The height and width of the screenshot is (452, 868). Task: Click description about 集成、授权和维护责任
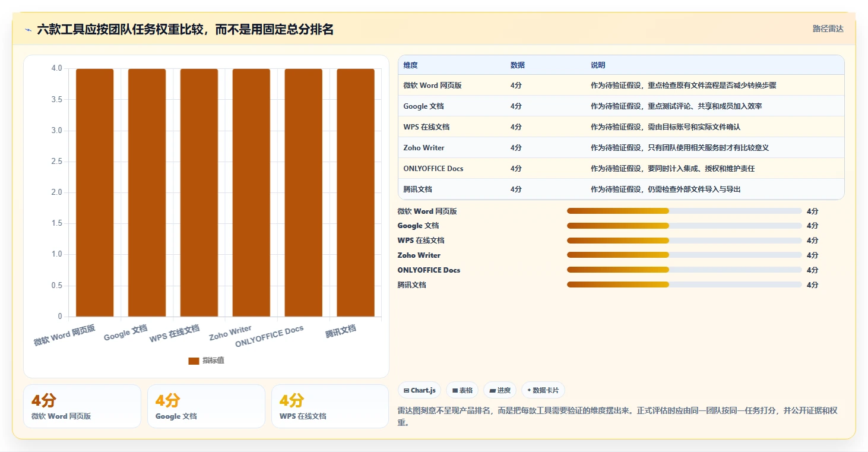click(x=673, y=169)
